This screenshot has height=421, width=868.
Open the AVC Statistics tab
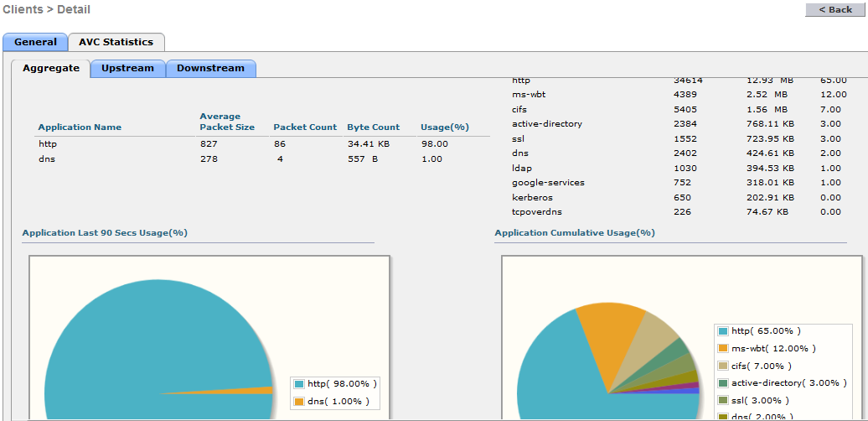tap(116, 42)
